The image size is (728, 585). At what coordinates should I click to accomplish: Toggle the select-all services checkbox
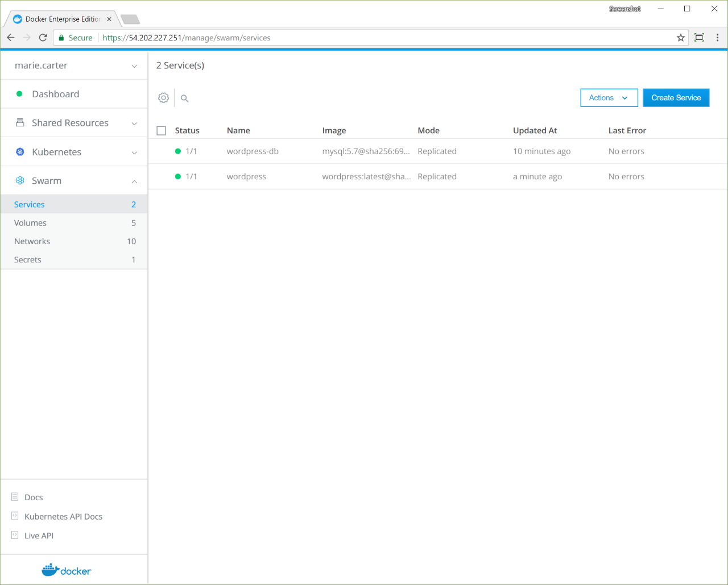(162, 131)
